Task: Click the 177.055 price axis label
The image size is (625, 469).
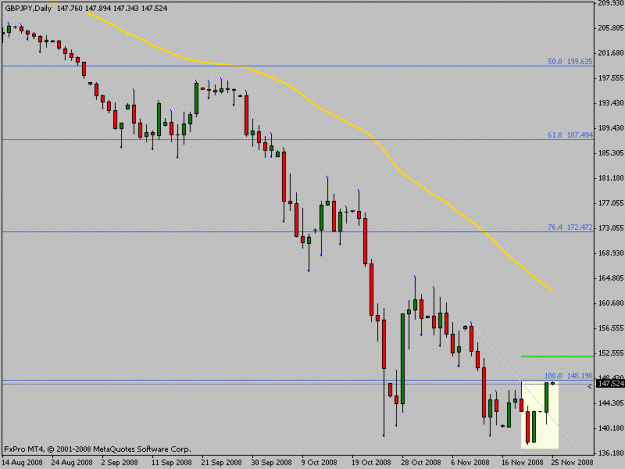Action: tap(610, 203)
